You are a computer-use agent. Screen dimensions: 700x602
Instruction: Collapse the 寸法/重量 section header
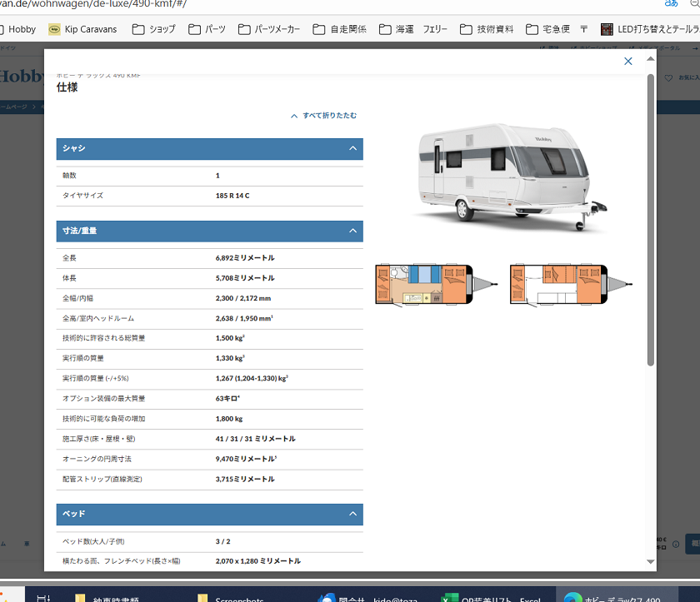pyautogui.click(x=209, y=231)
